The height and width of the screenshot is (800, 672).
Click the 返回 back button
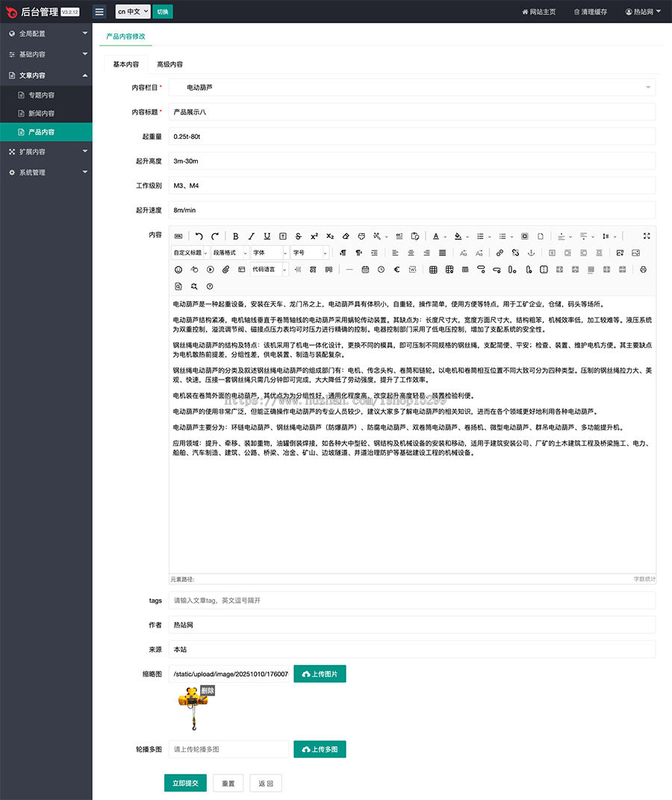coord(266,783)
